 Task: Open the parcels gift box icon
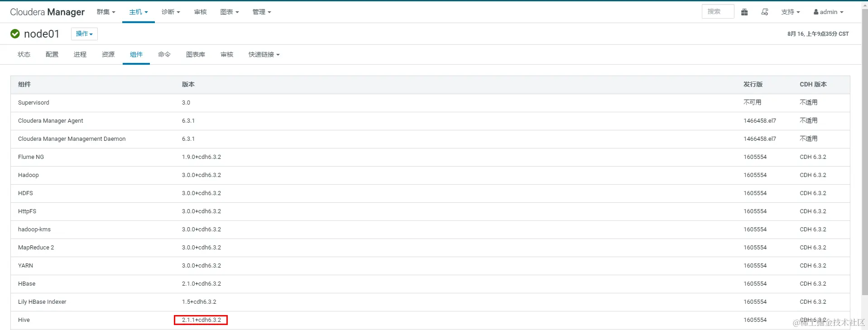pos(744,12)
